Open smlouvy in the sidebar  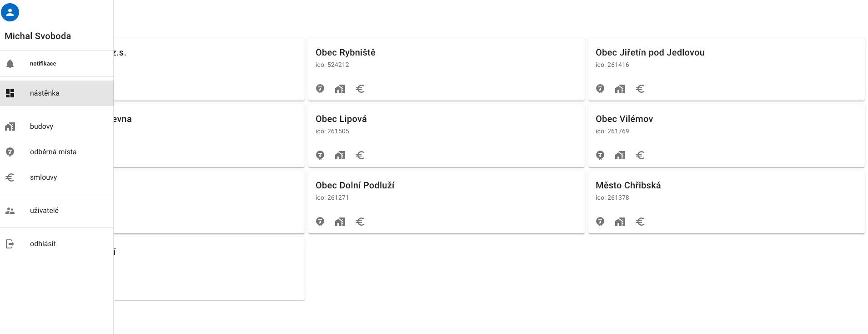[x=43, y=177]
